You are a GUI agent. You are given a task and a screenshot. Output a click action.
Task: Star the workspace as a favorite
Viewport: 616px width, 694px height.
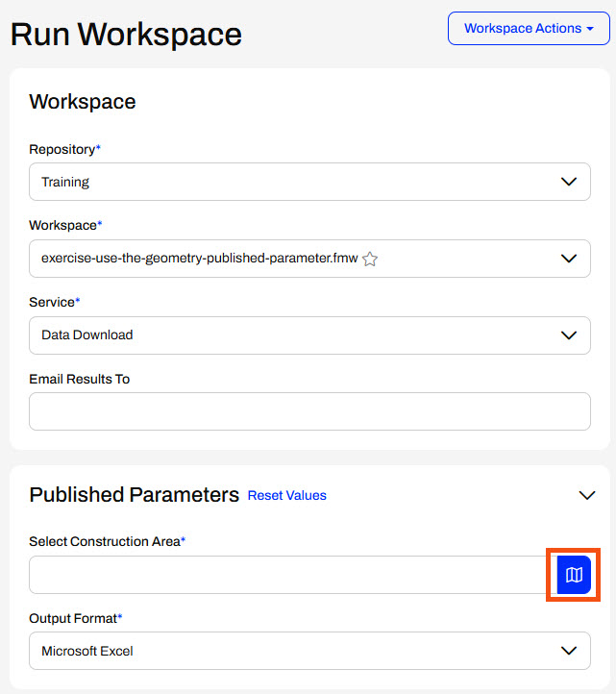pyautogui.click(x=370, y=259)
